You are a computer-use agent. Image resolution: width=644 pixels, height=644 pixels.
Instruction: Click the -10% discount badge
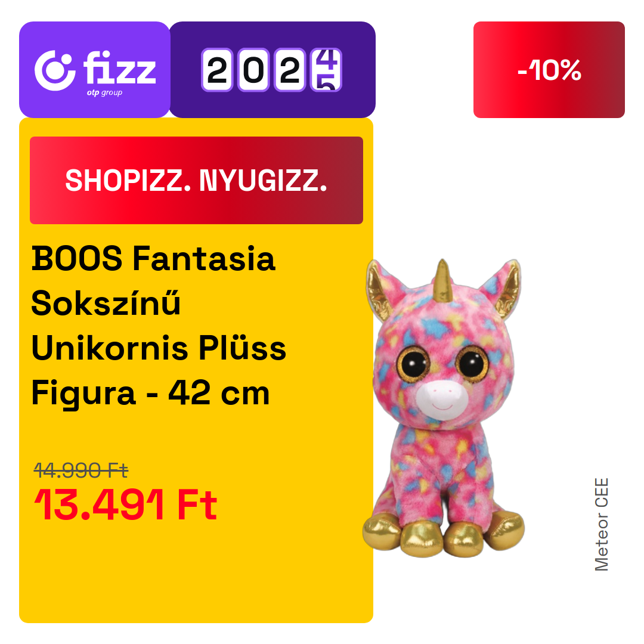point(549,70)
